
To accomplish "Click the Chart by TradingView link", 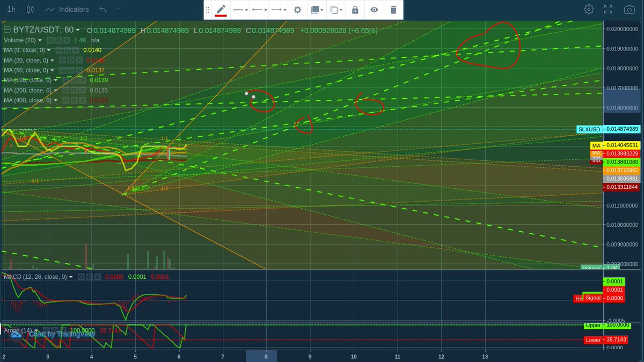I will [x=62, y=334].
